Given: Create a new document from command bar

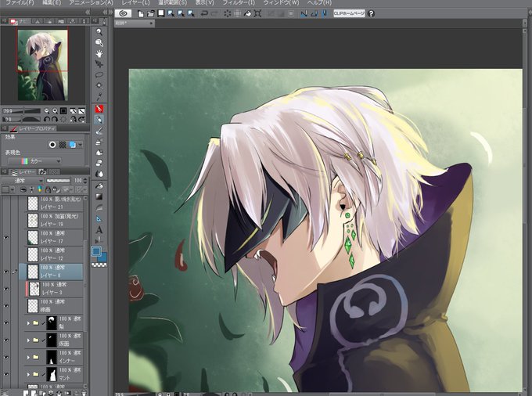Looking at the screenshot, I should (x=141, y=13).
